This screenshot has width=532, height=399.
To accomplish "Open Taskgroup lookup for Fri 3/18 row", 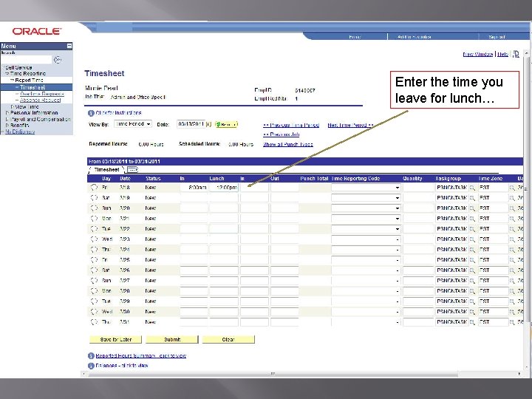I will point(472,188).
